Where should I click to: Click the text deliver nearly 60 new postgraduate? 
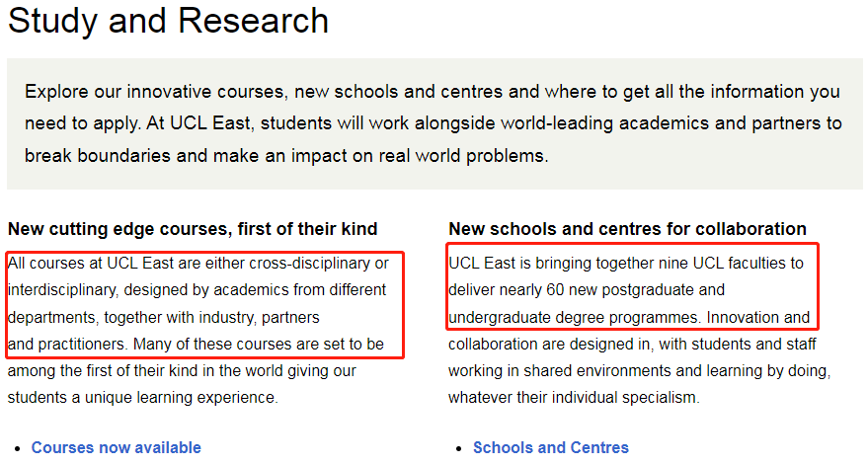click(587, 289)
